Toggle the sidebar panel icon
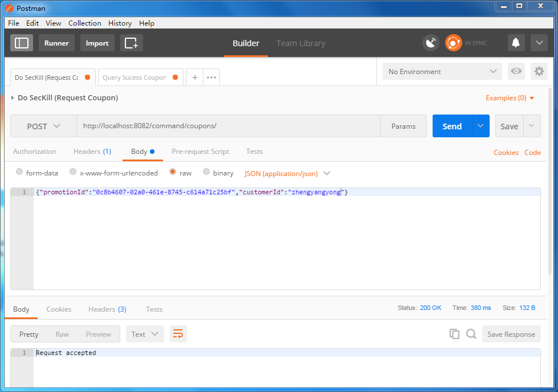The image size is (558, 392). (x=22, y=43)
